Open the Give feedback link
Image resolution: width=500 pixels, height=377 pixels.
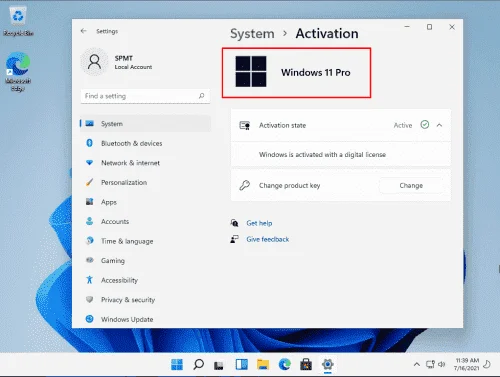tap(268, 239)
